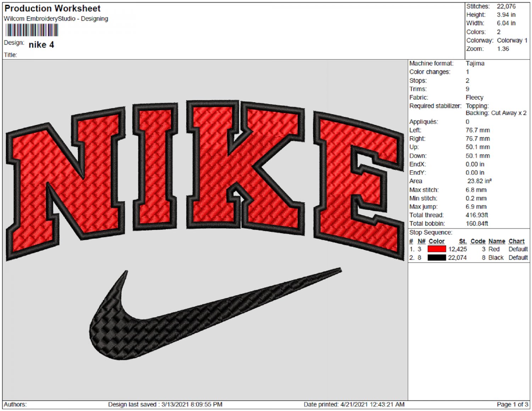Click the Total thread value 416.93ft
Screen dimensions: 532x411
(477, 215)
